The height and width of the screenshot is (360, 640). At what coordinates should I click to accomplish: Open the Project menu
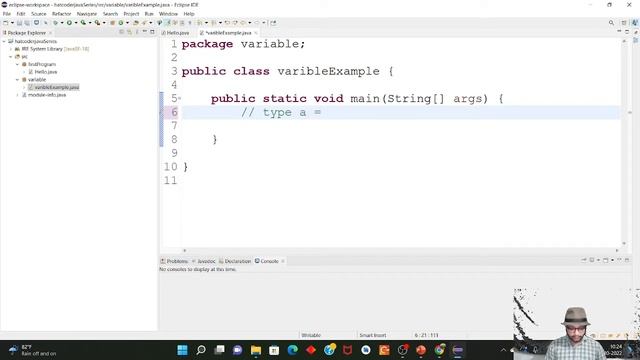tap(131, 13)
